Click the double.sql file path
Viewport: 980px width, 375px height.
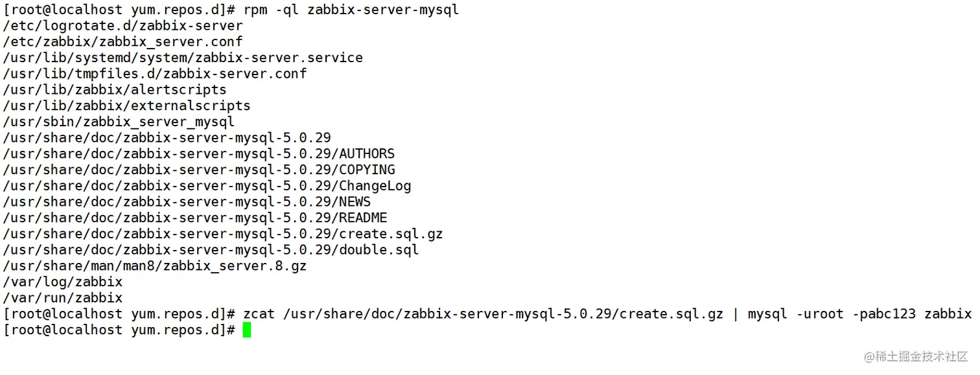[x=211, y=250]
